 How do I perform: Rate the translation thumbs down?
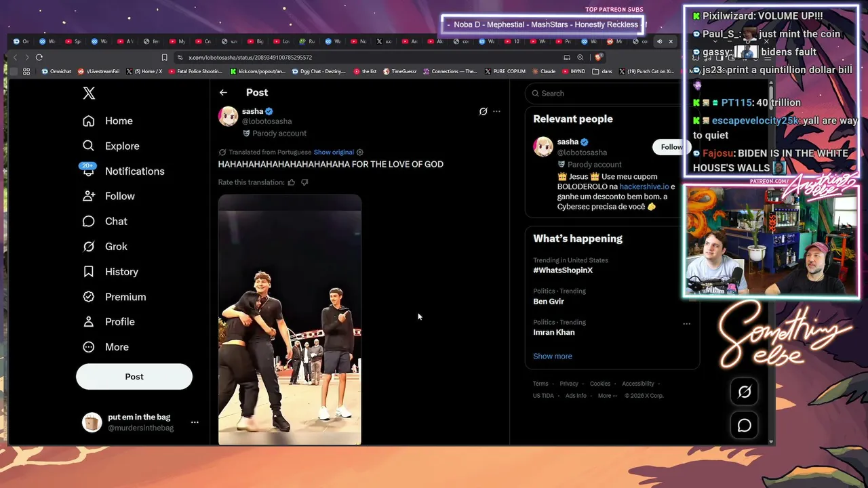(304, 182)
